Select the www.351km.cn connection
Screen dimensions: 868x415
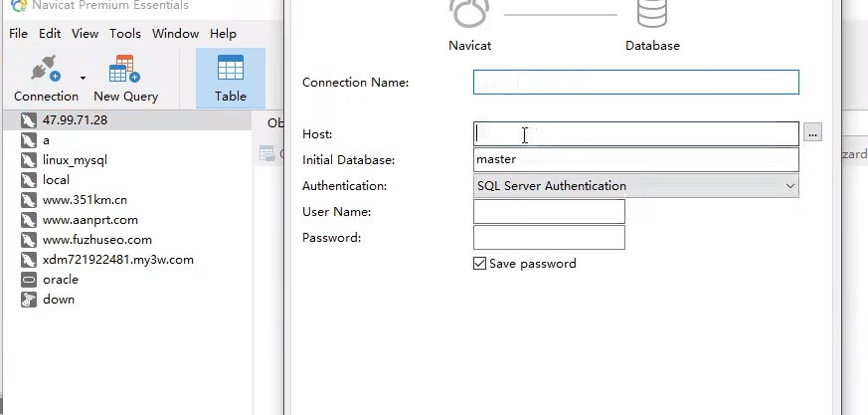click(85, 200)
